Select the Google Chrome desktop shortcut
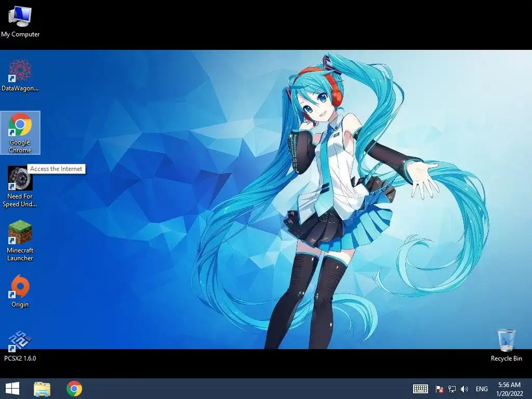The width and height of the screenshot is (532, 399). click(x=20, y=132)
